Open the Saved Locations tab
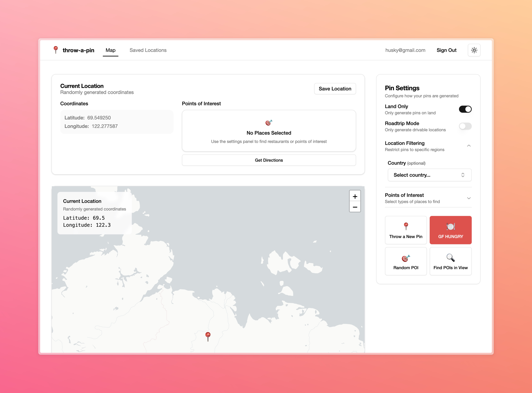 tap(148, 50)
